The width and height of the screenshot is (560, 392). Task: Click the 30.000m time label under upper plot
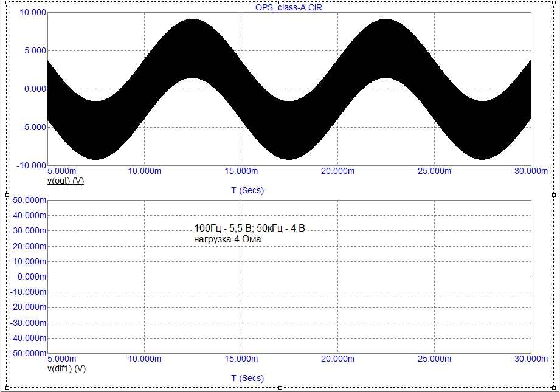coord(531,171)
